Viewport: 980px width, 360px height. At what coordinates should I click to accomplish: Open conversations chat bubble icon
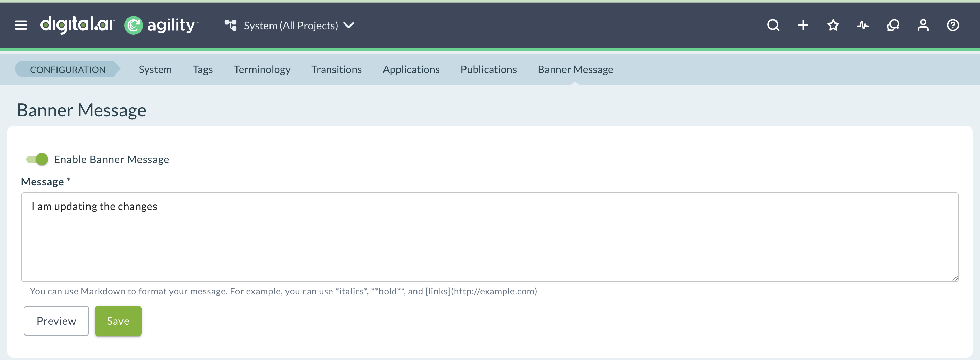coord(893,26)
